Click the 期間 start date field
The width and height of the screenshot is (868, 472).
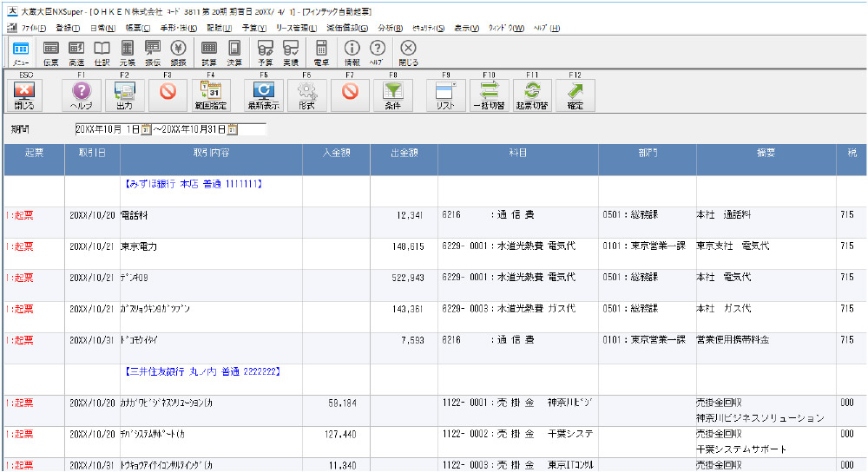pyautogui.click(x=108, y=129)
